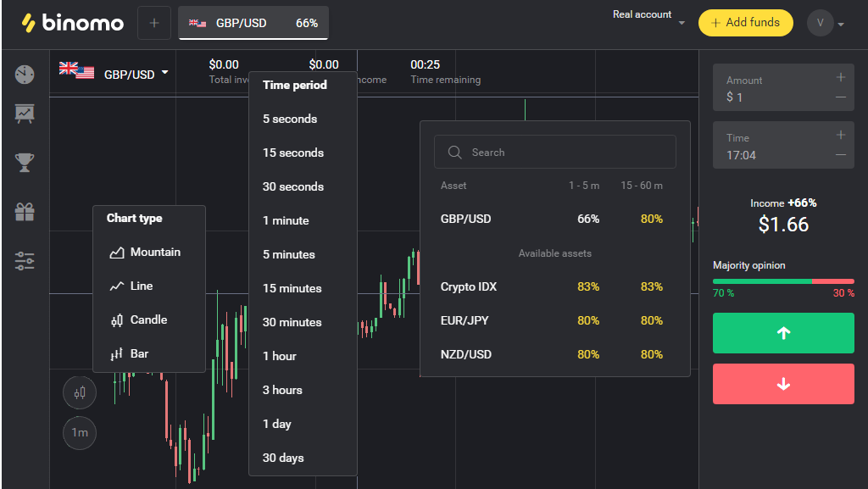This screenshot has width=868, height=489.
Task: Open the tutorials presentation-board icon in sidebar
Action: 25,114
